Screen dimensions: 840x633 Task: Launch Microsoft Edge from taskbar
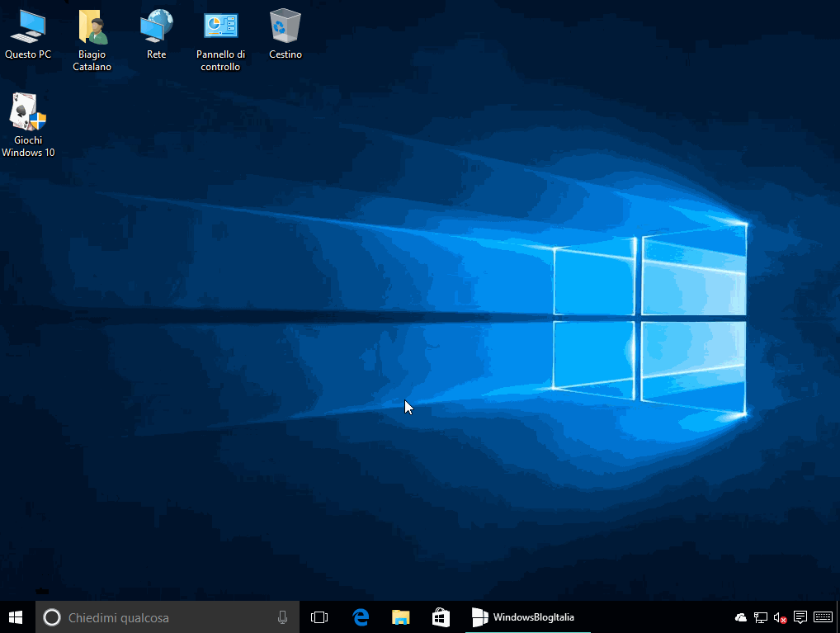[x=361, y=617]
